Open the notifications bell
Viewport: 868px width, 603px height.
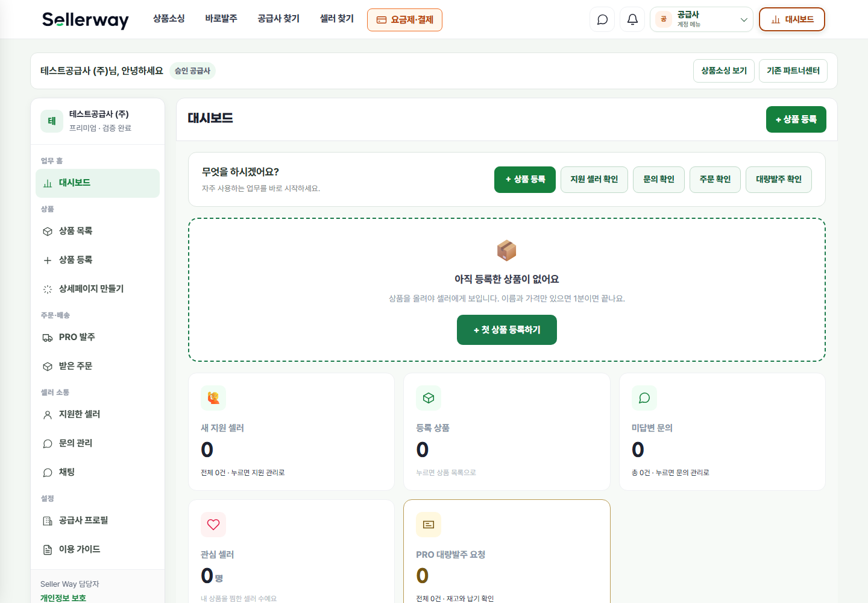632,19
